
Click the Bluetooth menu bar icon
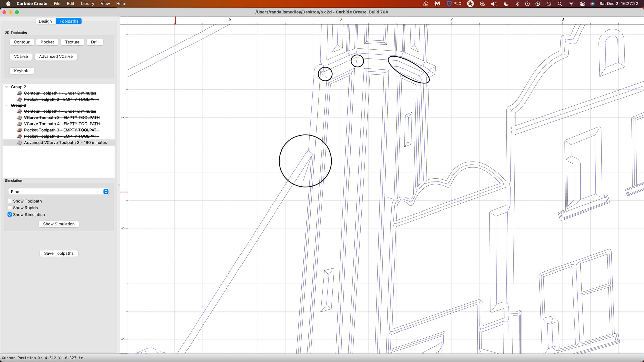(517, 4)
